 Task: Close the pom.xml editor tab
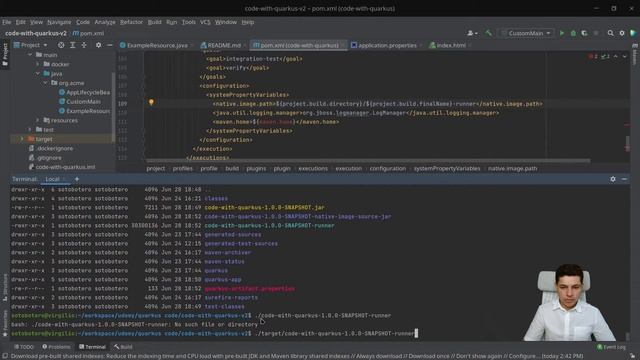343,45
